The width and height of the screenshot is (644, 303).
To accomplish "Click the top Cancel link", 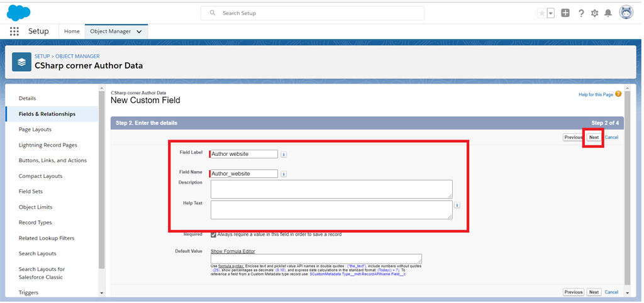I will (x=611, y=138).
